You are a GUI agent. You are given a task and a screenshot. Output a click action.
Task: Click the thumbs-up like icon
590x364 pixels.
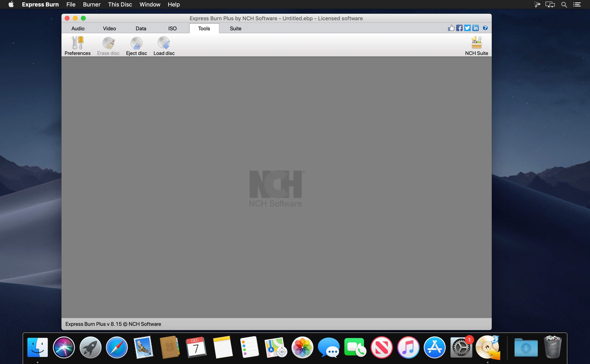[451, 28]
